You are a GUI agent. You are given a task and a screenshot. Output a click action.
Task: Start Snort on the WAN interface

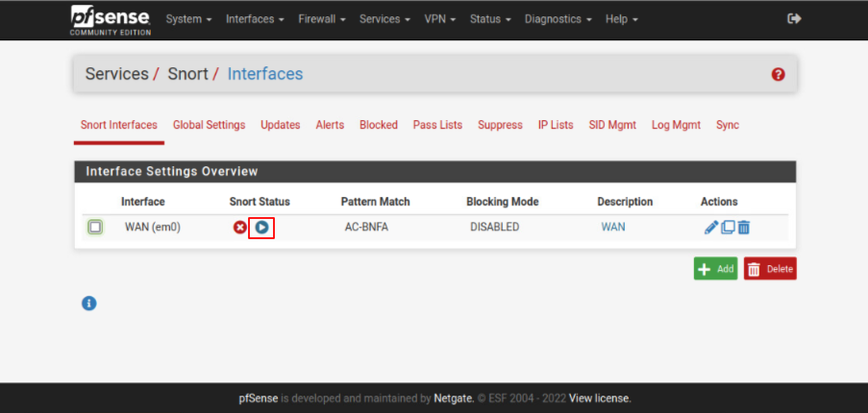coord(261,228)
